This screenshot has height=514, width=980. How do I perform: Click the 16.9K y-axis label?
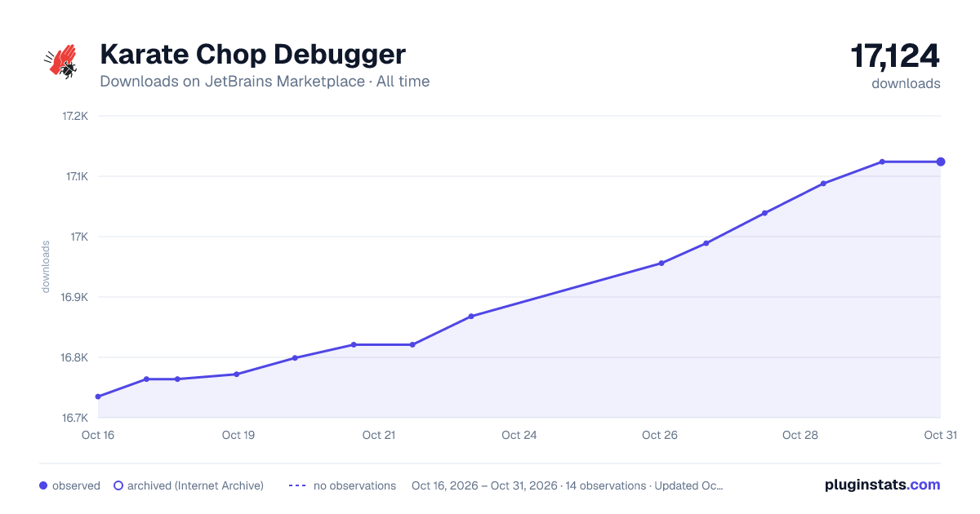pos(75,297)
